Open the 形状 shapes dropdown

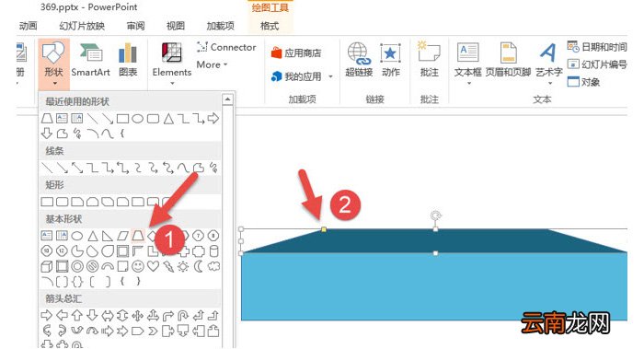coord(53,64)
